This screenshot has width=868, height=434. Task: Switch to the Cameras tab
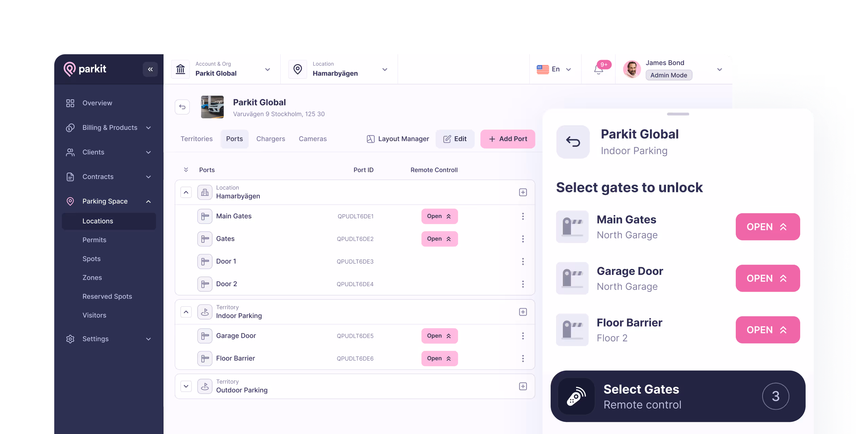click(313, 139)
